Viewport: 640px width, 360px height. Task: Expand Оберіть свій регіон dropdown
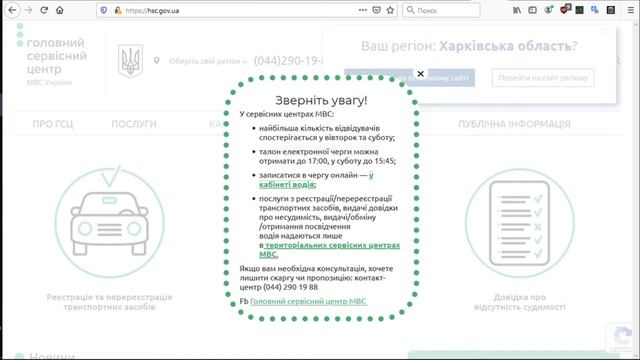208,61
